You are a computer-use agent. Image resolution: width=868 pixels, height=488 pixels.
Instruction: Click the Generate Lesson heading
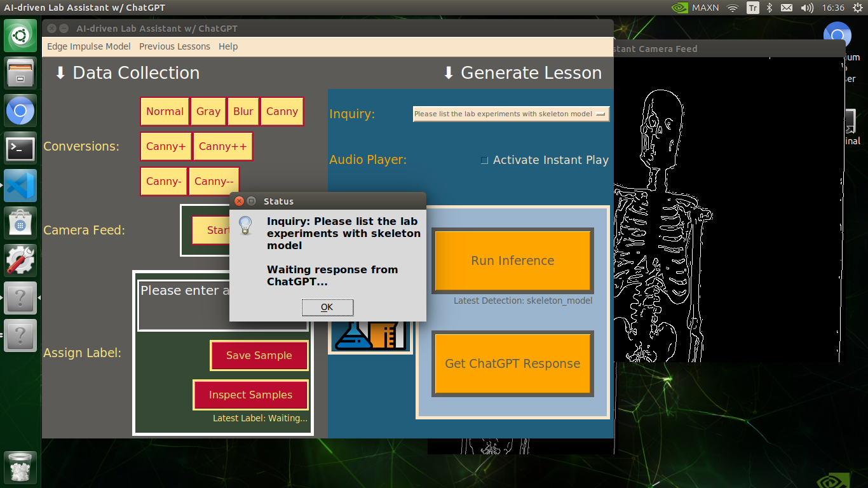point(522,73)
